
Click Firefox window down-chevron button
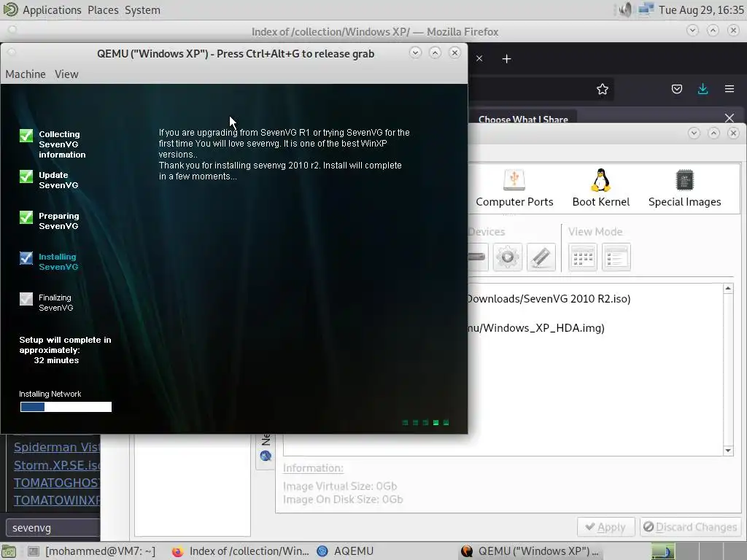pos(692,31)
